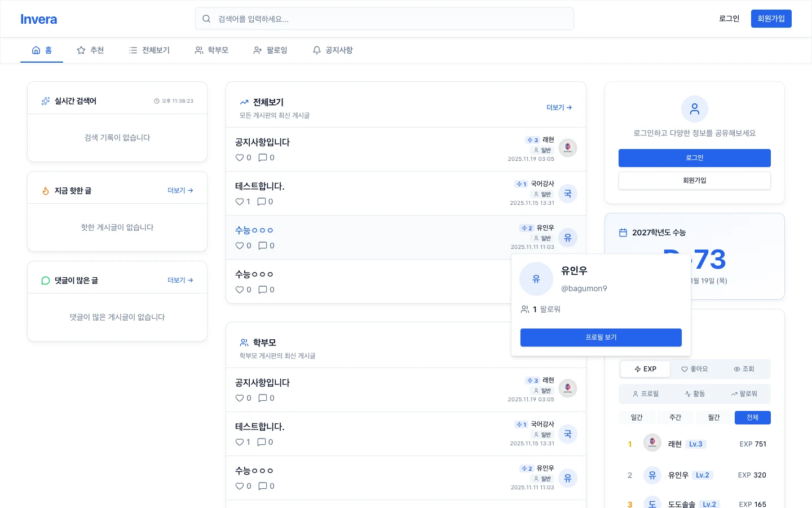Open the 팔로잉 navigation tab
This screenshot has width=812, height=508.
pos(270,50)
